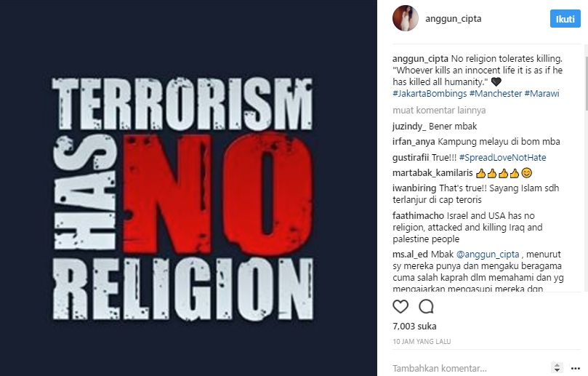
Task: Like the post with heart icon
Action: point(400,307)
